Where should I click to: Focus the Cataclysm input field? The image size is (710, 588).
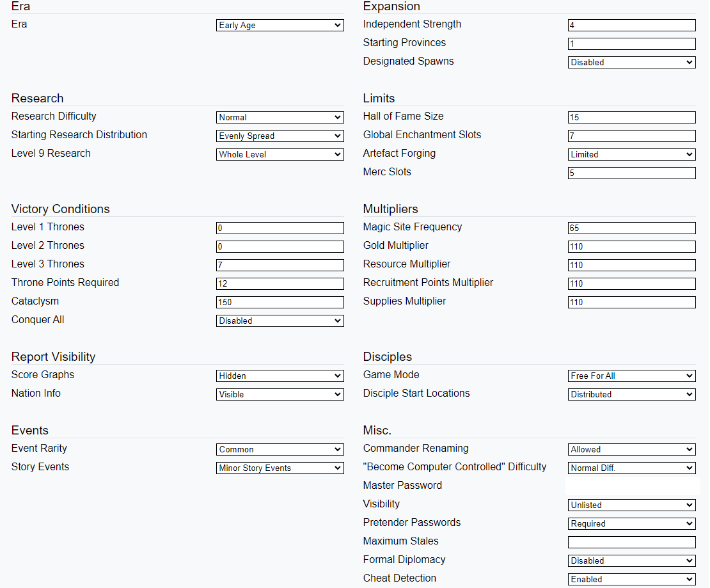pyautogui.click(x=280, y=302)
